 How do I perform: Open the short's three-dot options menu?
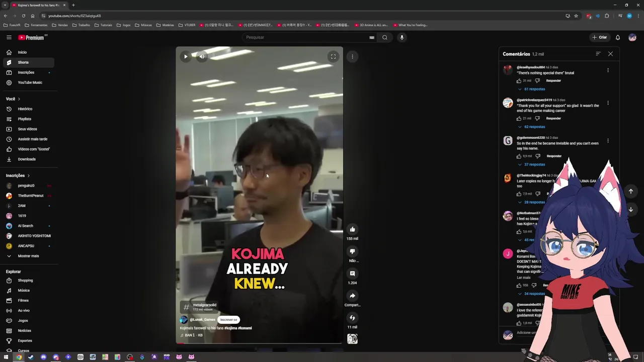(352, 56)
